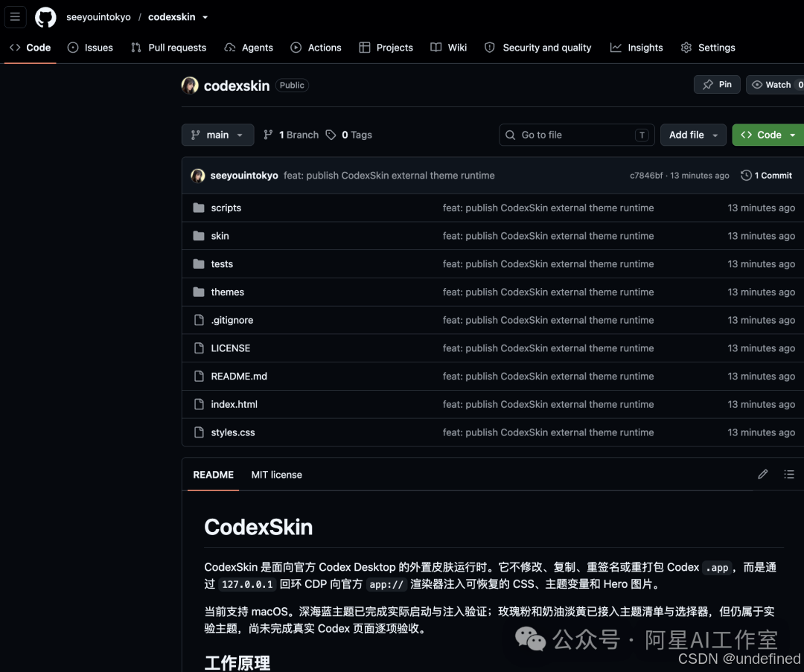Click the index.html file icon

click(x=199, y=404)
